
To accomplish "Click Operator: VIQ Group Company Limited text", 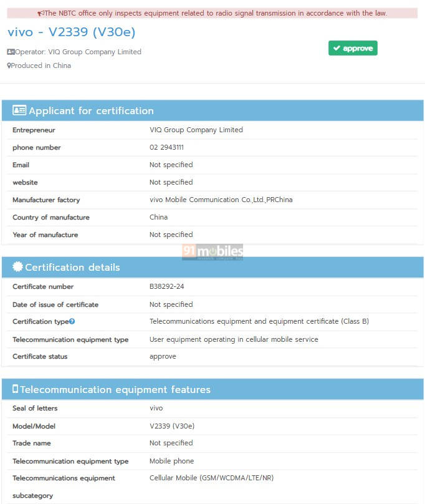I will (x=78, y=52).
